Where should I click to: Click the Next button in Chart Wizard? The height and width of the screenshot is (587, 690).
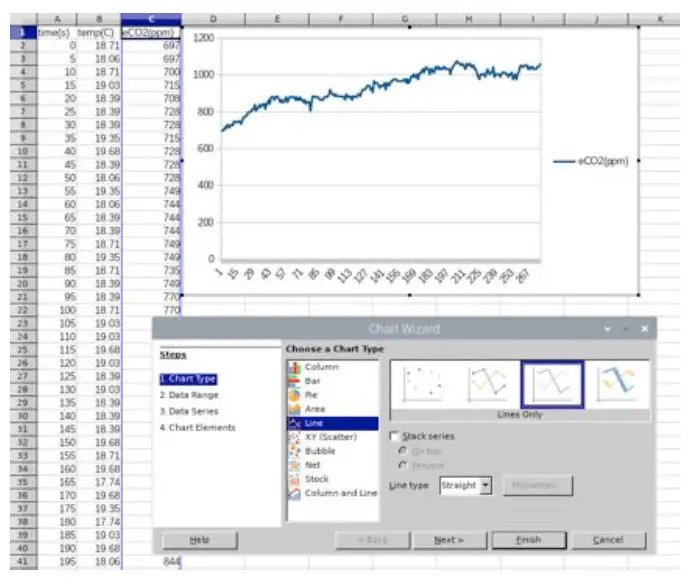(x=449, y=540)
